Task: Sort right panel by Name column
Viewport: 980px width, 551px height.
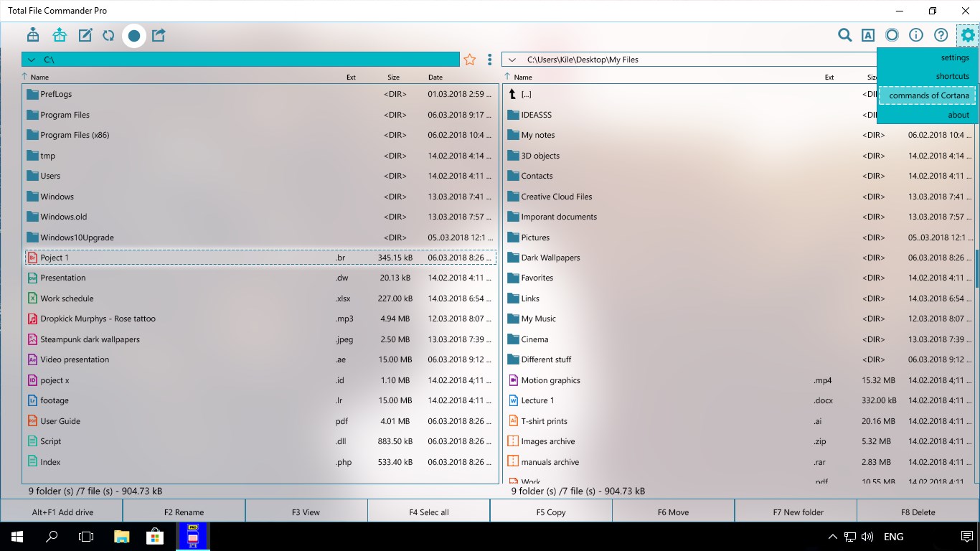Action: [523, 77]
